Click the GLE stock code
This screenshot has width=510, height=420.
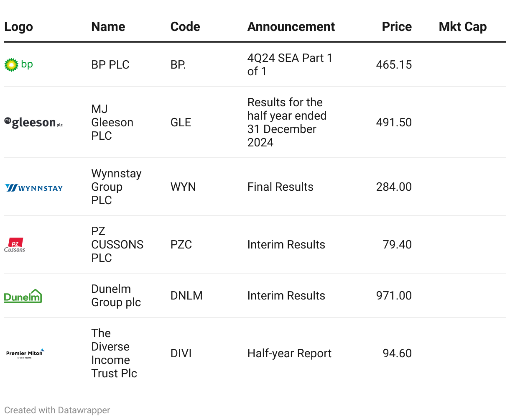click(x=181, y=123)
